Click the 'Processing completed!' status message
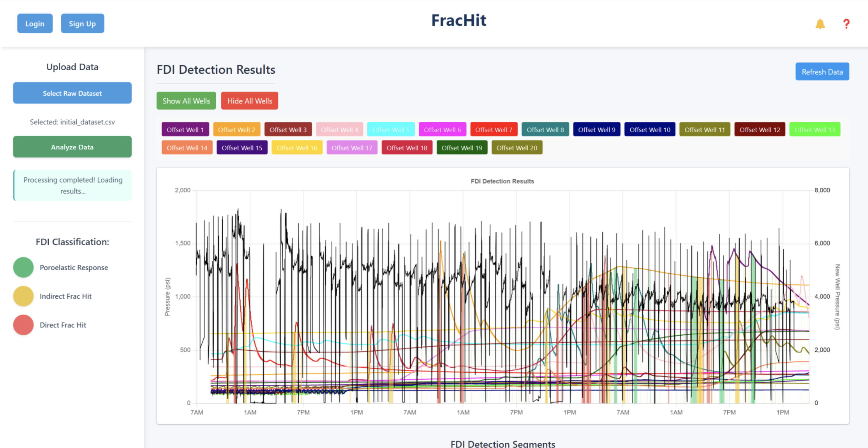This screenshot has height=448, width=868. tap(73, 185)
